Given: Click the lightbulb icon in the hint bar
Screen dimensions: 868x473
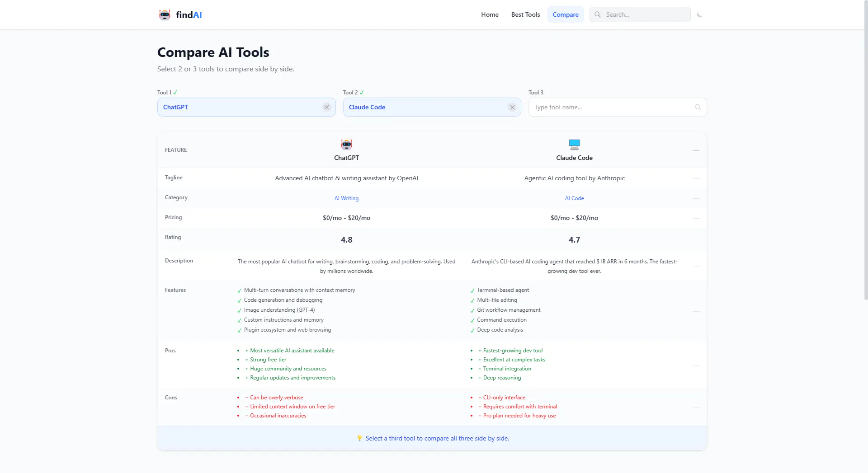Looking at the screenshot, I should (359, 439).
